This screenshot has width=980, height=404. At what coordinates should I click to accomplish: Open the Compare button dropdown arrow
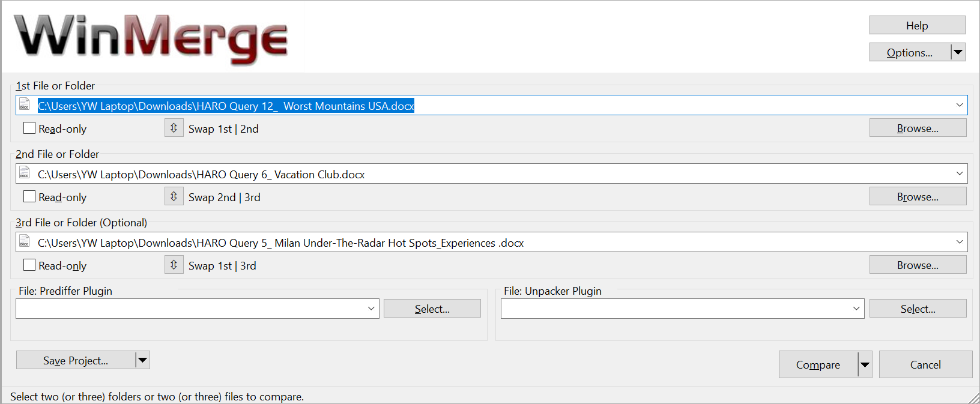865,364
